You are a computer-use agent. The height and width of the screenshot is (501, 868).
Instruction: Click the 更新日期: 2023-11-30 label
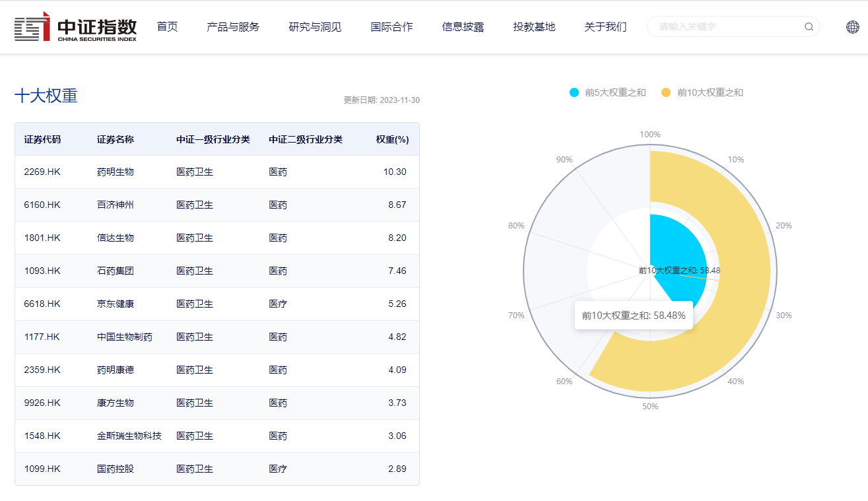point(382,100)
